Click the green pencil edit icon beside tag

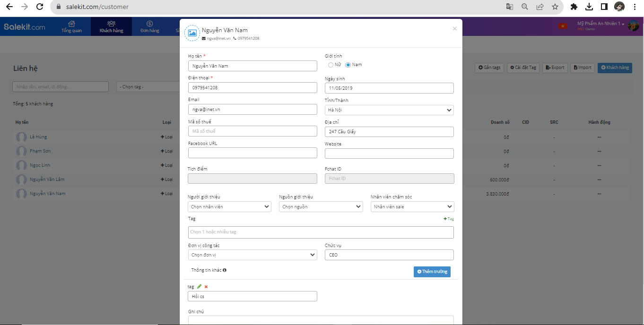199,287
